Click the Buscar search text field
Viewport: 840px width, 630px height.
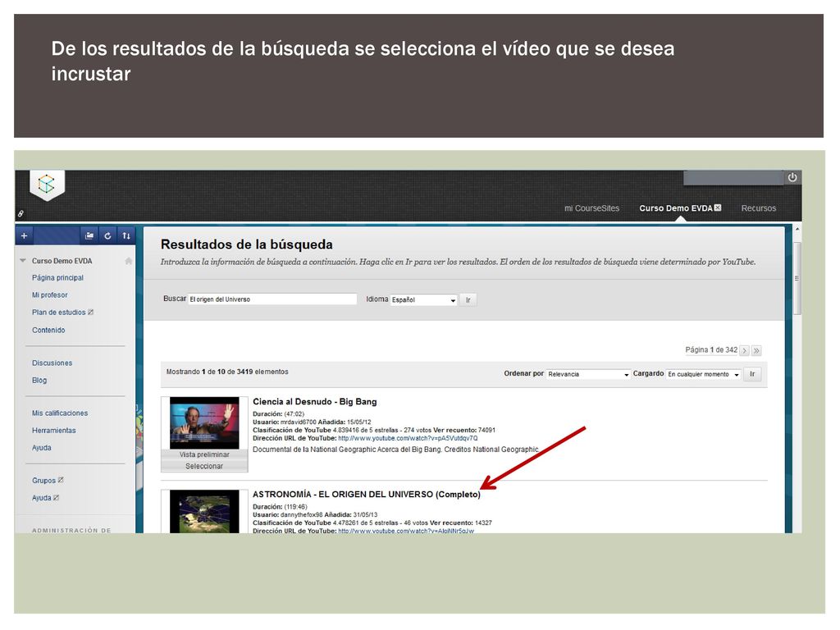(272, 299)
